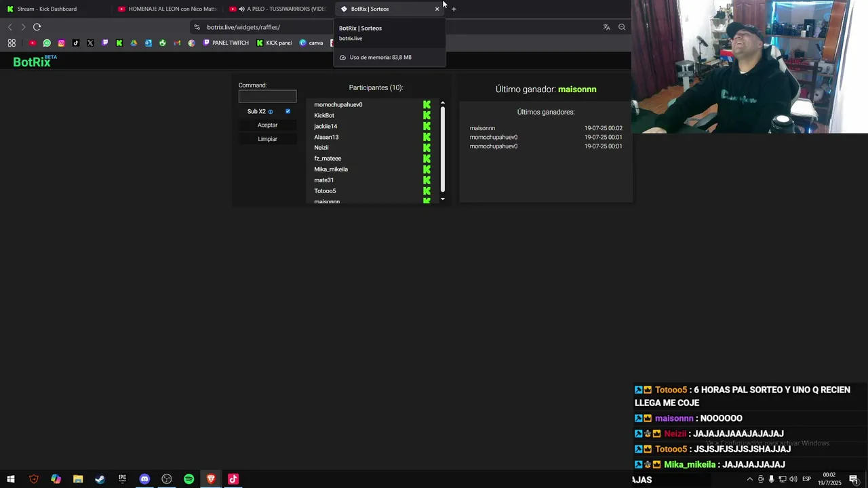
Task: Close the BotRix | Sorteos tab
Action: click(437, 9)
